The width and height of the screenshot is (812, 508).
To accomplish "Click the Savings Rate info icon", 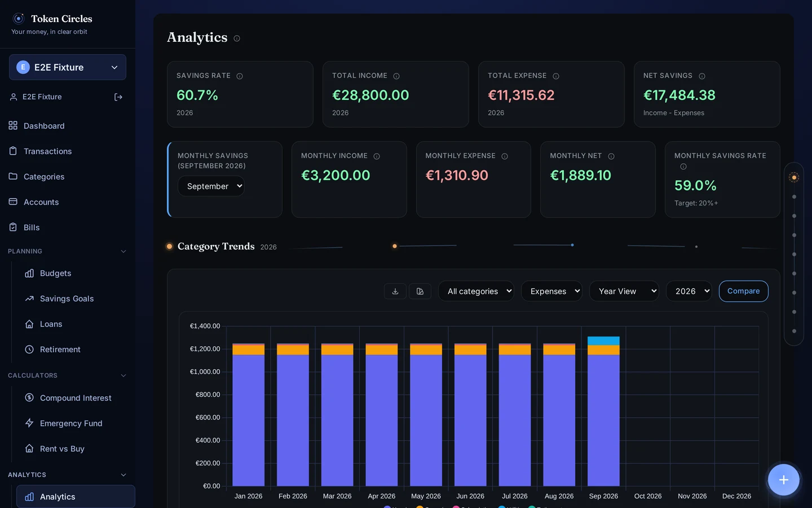I will pyautogui.click(x=240, y=76).
